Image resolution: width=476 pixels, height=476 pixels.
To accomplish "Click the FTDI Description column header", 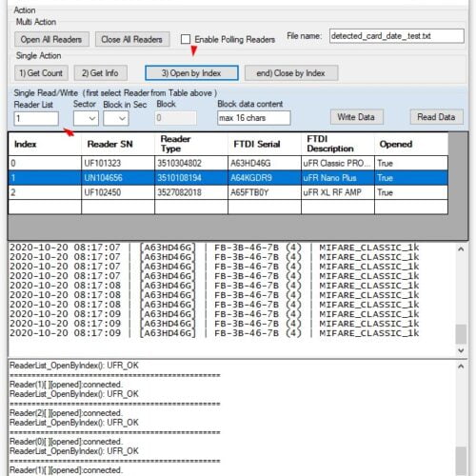I will click(338, 144).
